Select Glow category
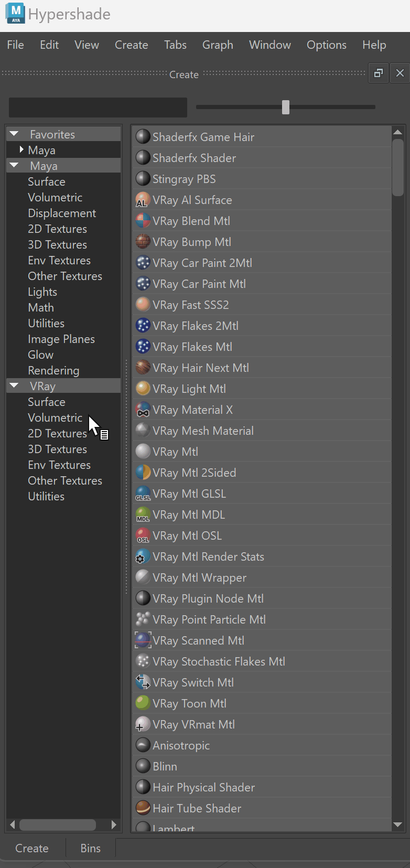 click(41, 355)
